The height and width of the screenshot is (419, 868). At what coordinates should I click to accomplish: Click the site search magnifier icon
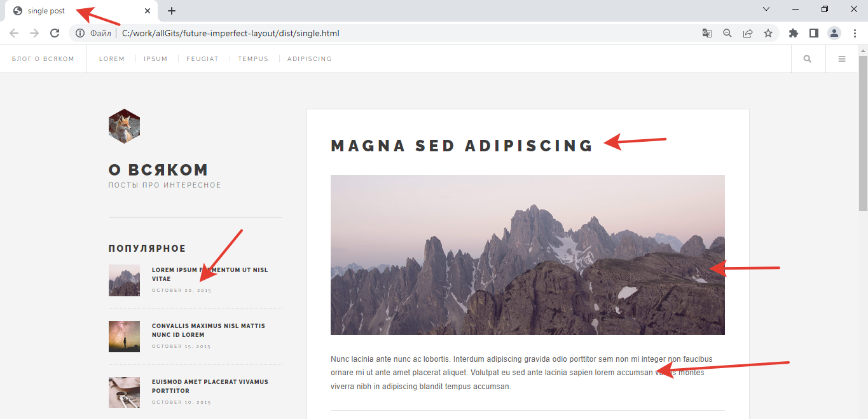tap(808, 59)
